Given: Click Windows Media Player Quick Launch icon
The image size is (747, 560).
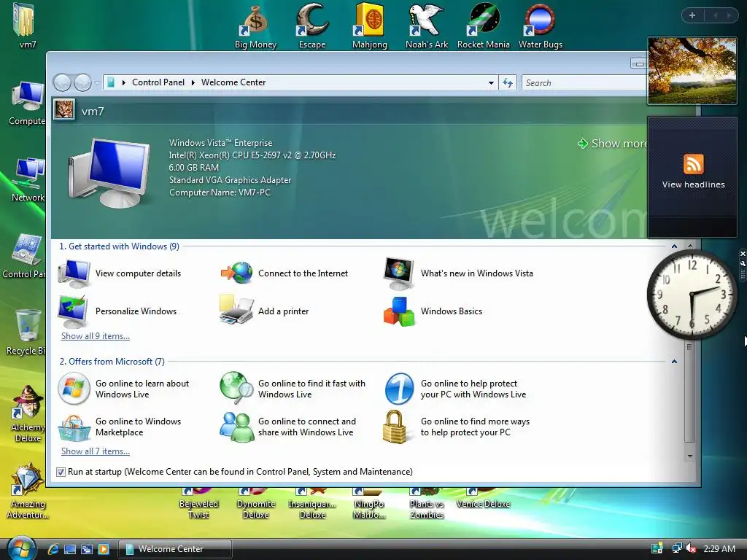Looking at the screenshot, I should (104, 549).
